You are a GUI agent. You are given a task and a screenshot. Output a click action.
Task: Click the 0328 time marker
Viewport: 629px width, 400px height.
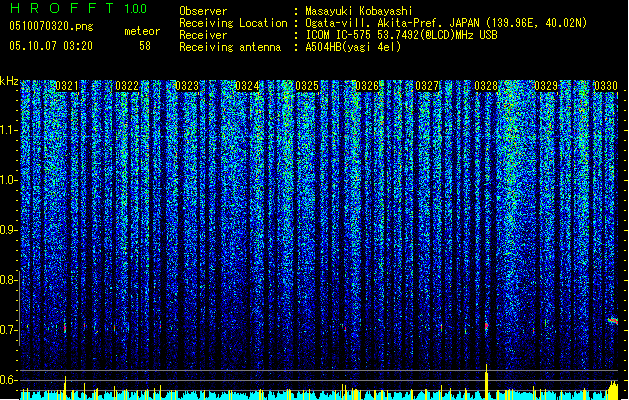coord(486,86)
